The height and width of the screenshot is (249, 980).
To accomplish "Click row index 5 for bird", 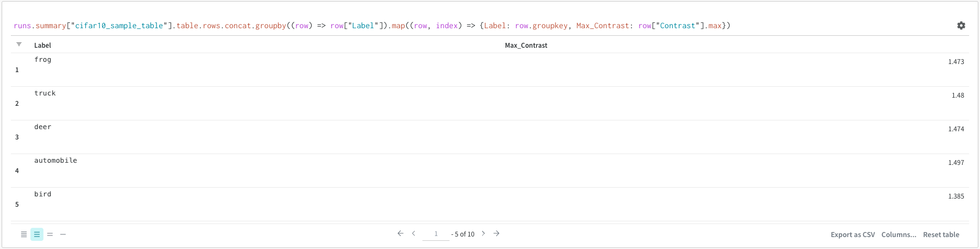I will tap(17, 205).
